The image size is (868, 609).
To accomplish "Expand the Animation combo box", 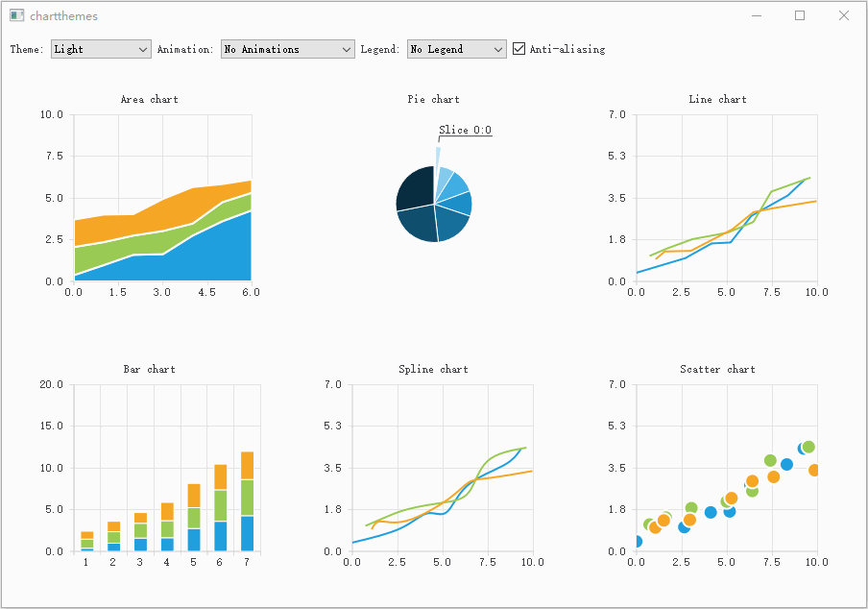I will 287,49.
